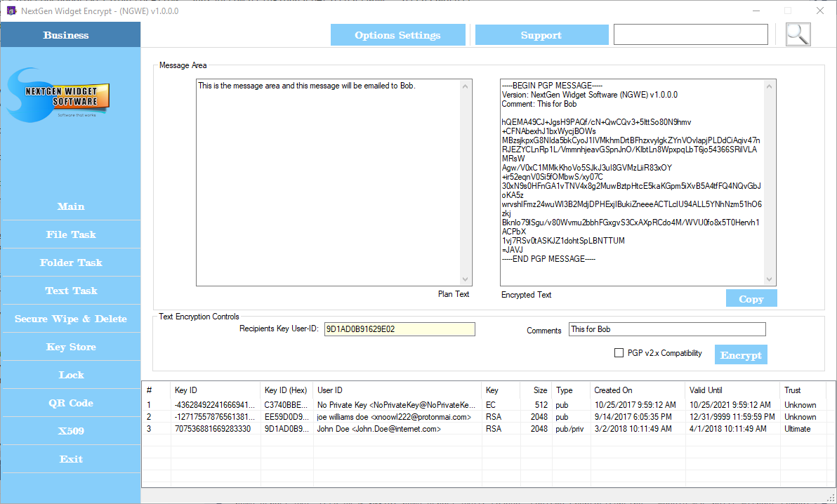Open Secure Wipe & Delete
Viewport: 837px width, 504px height.
point(71,319)
